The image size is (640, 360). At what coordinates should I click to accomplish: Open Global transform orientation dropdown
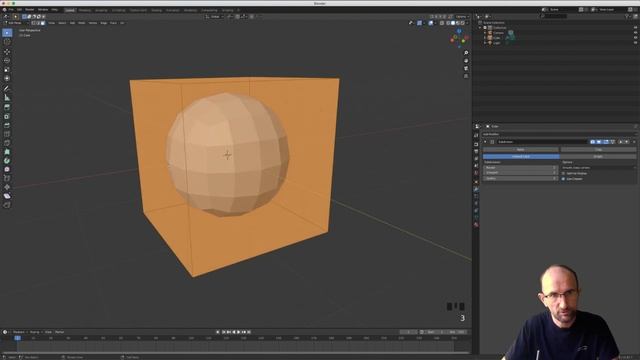click(x=214, y=17)
